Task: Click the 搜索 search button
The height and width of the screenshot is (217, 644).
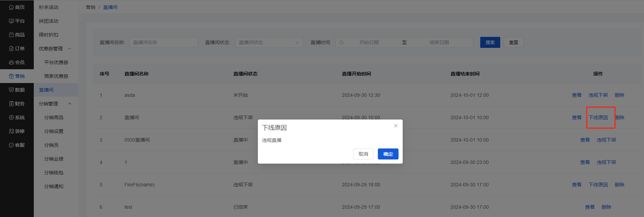Action: pos(490,42)
